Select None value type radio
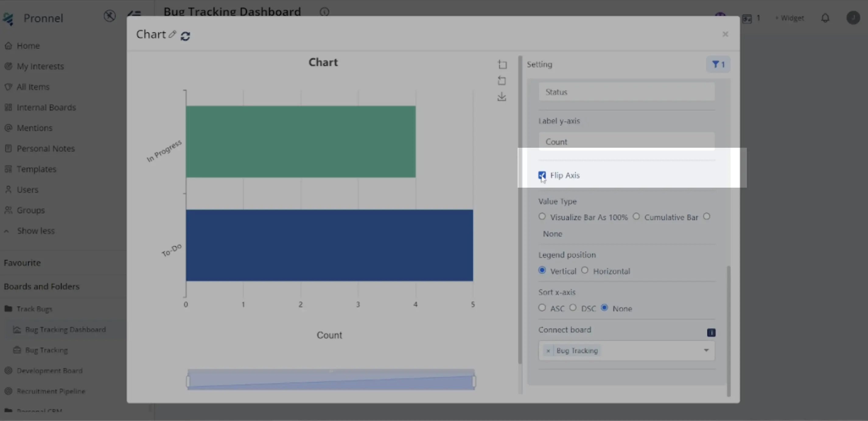This screenshot has height=421, width=868. [x=707, y=216]
